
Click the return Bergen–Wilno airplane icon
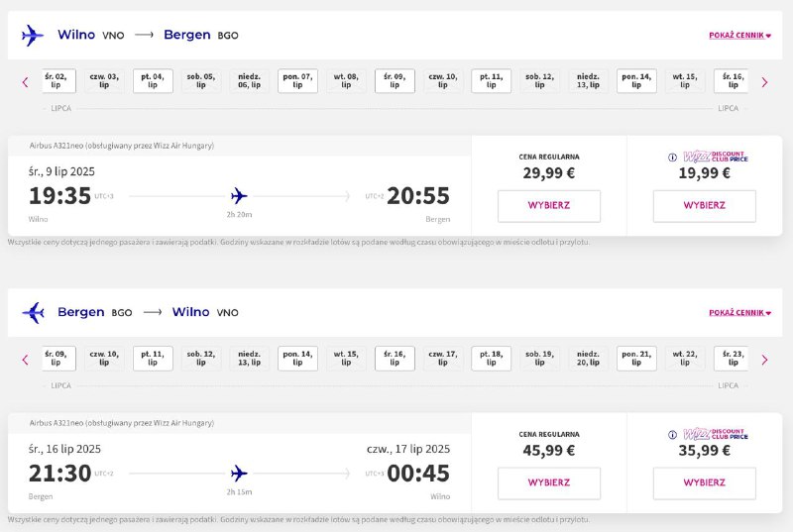tap(34, 312)
